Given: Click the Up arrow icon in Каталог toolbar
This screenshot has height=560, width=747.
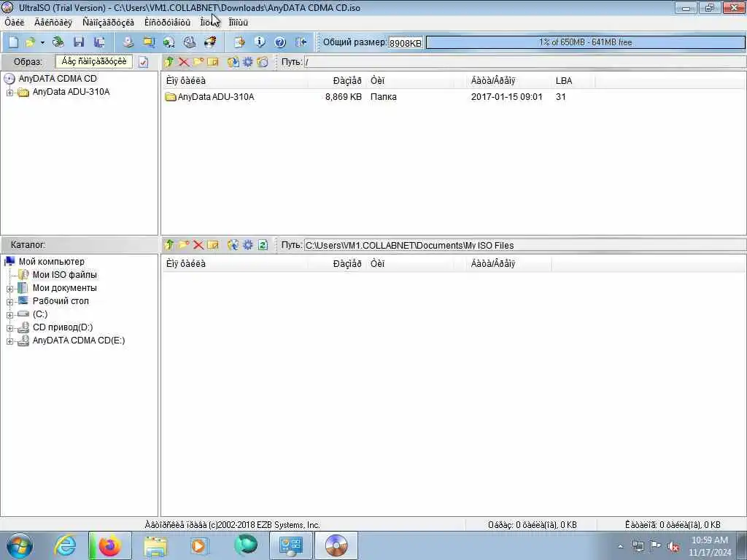Looking at the screenshot, I should click(169, 245).
